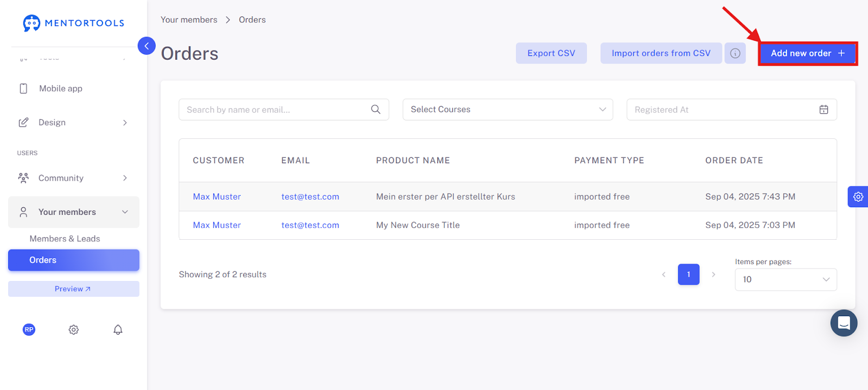Image resolution: width=868 pixels, height=390 pixels.
Task: Open the Community menu item
Action: click(x=74, y=178)
